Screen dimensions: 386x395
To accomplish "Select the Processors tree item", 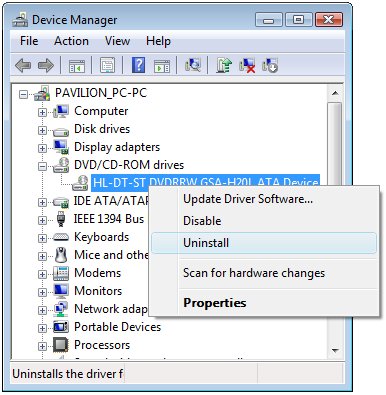I will (x=102, y=345).
